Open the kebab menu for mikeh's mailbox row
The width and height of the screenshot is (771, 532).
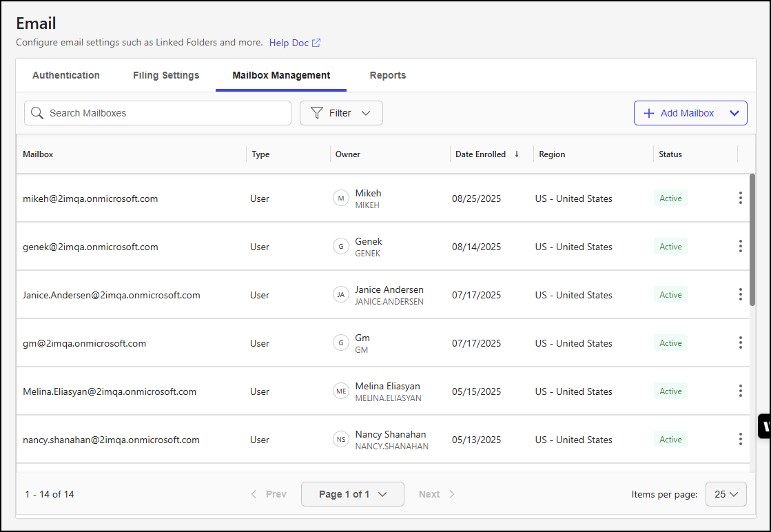[740, 198]
